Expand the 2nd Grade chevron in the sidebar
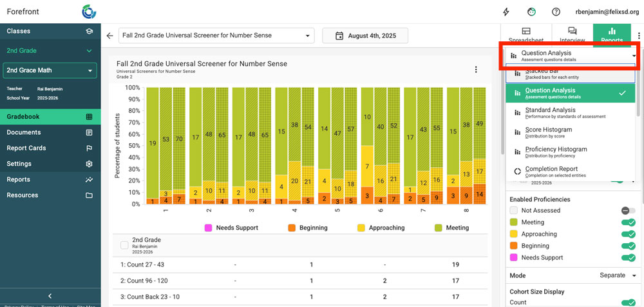644x307 pixels. [89, 51]
